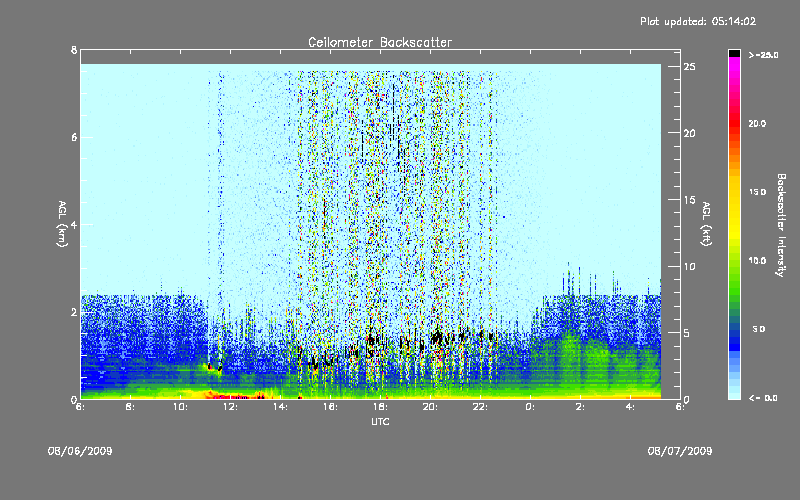Click the "22:" tick on the time axis

coord(480,407)
